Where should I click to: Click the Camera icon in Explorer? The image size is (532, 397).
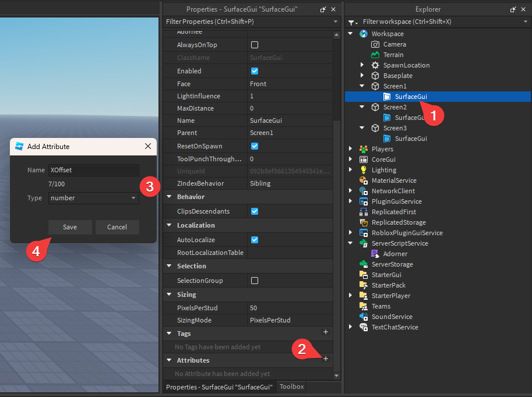(x=376, y=44)
